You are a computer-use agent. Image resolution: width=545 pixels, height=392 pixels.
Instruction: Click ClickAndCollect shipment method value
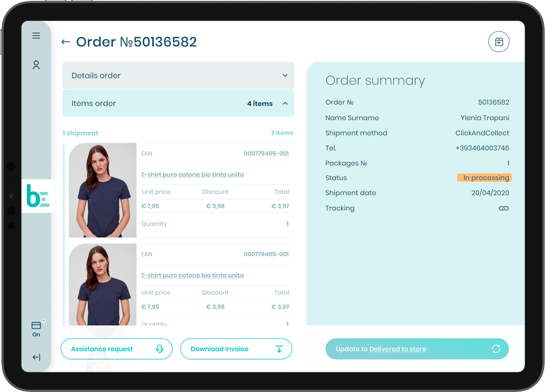pyautogui.click(x=482, y=133)
